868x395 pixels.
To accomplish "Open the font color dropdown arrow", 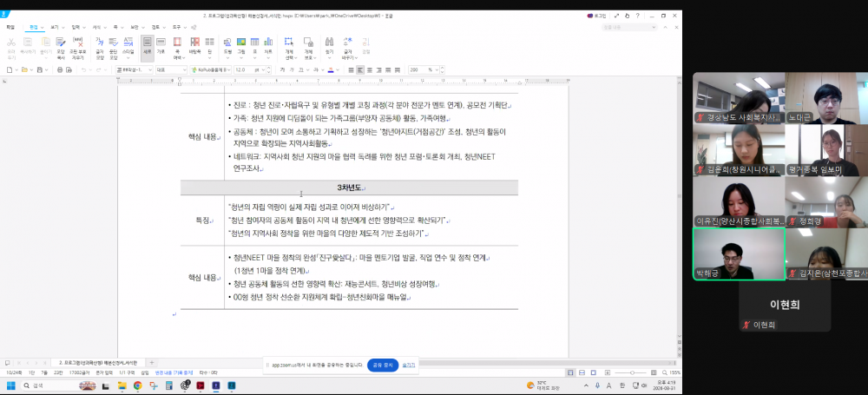I will click(339, 69).
